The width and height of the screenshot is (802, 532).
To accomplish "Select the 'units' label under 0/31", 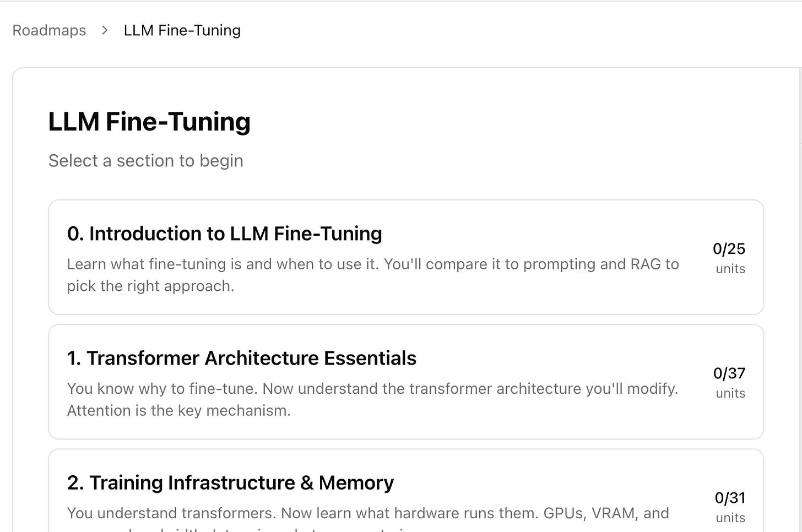I will point(730,518).
